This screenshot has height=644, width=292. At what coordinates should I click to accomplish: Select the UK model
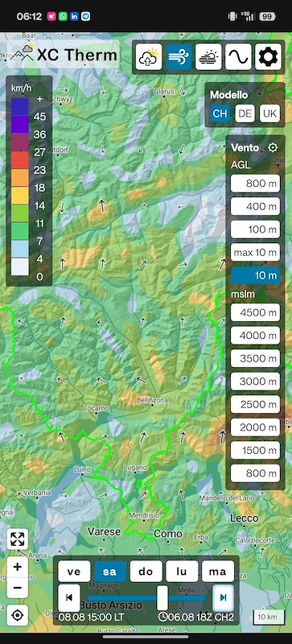[x=269, y=114]
